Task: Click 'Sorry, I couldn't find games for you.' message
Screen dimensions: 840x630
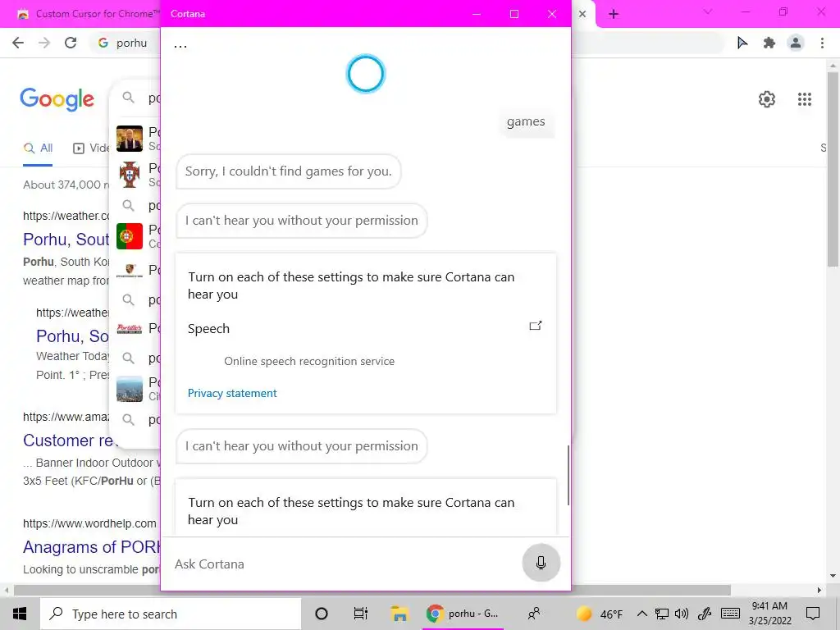Action: pos(288,171)
